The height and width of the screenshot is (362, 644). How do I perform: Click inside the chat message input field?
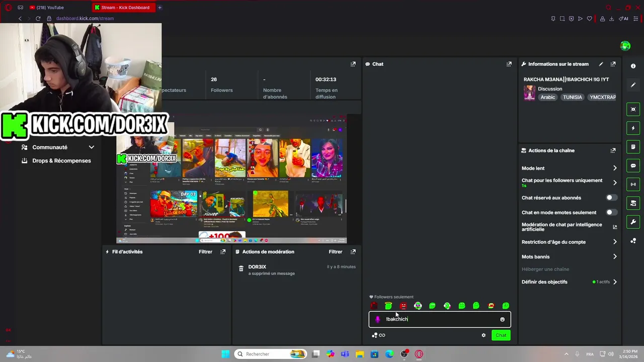pyautogui.click(x=440, y=319)
